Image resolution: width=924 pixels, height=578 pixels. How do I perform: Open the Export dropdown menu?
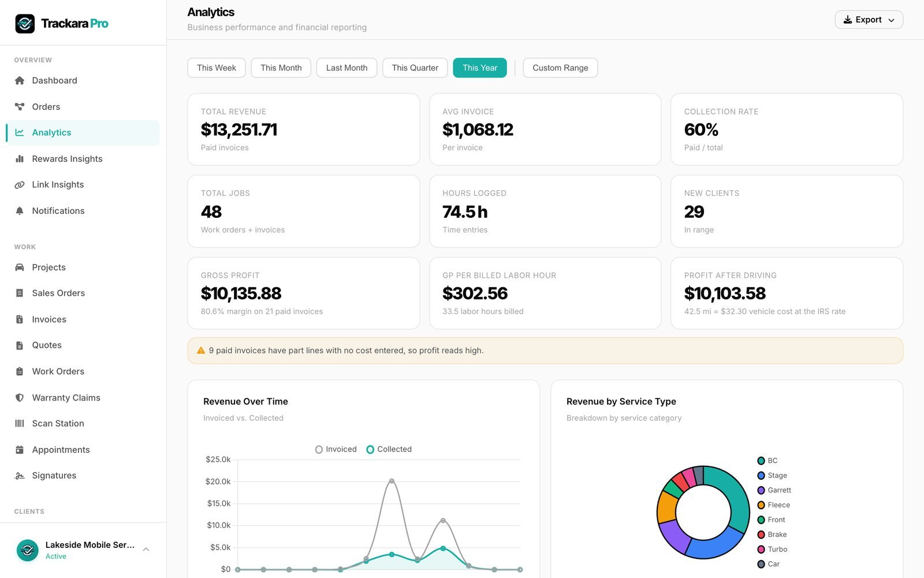pos(869,20)
